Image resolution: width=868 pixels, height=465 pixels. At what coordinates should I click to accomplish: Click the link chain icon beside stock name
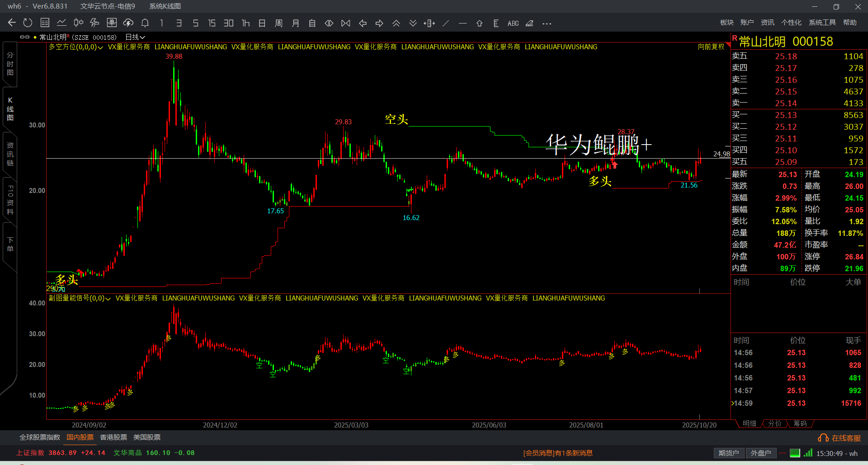click(x=25, y=37)
